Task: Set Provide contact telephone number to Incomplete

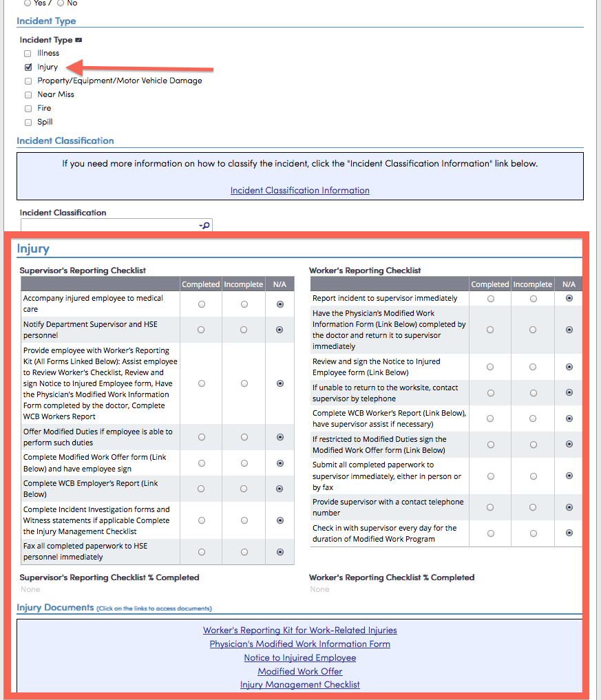Action: pyautogui.click(x=533, y=507)
